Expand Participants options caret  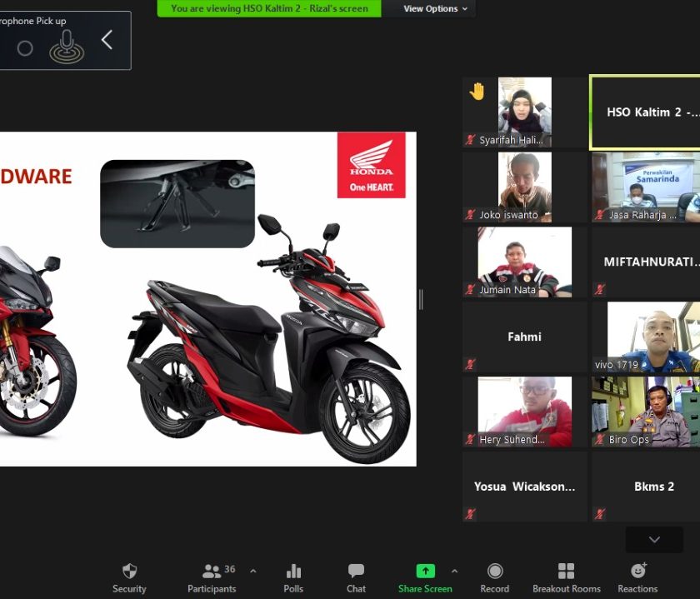[253, 571]
